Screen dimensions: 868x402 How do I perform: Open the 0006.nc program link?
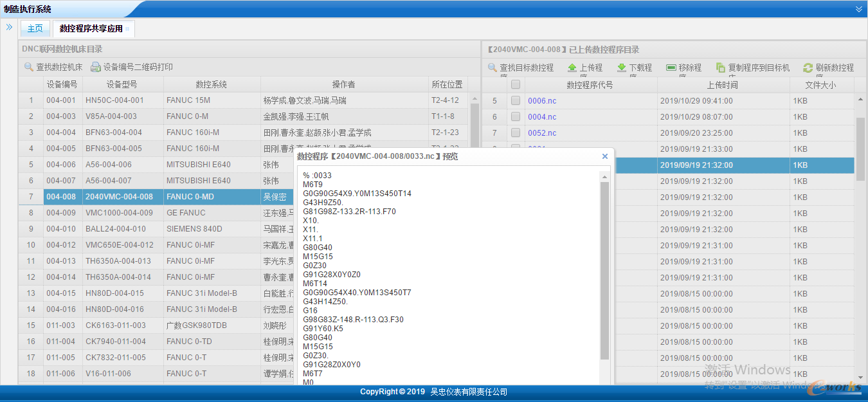[542, 101]
